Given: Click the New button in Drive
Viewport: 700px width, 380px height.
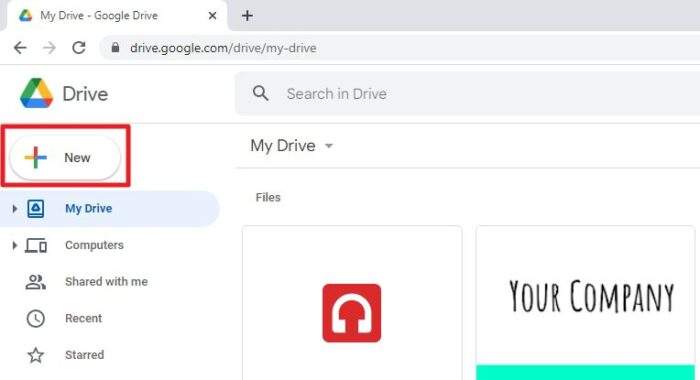Looking at the screenshot, I should [x=65, y=157].
